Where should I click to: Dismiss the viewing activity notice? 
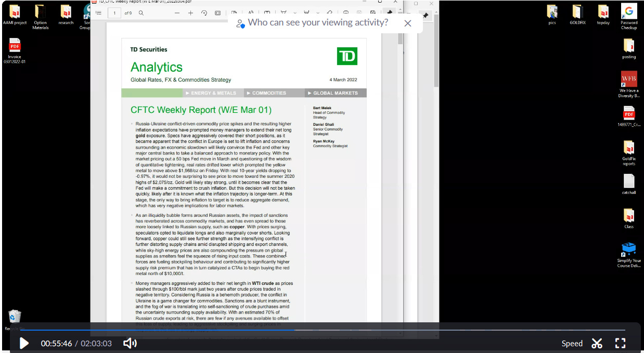point(408,23)
